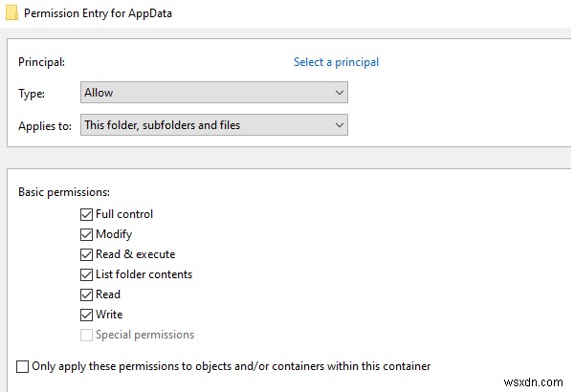Click the Applies to: label text
The width and height of the screenshot is (574, 392).
pos(45,125)
